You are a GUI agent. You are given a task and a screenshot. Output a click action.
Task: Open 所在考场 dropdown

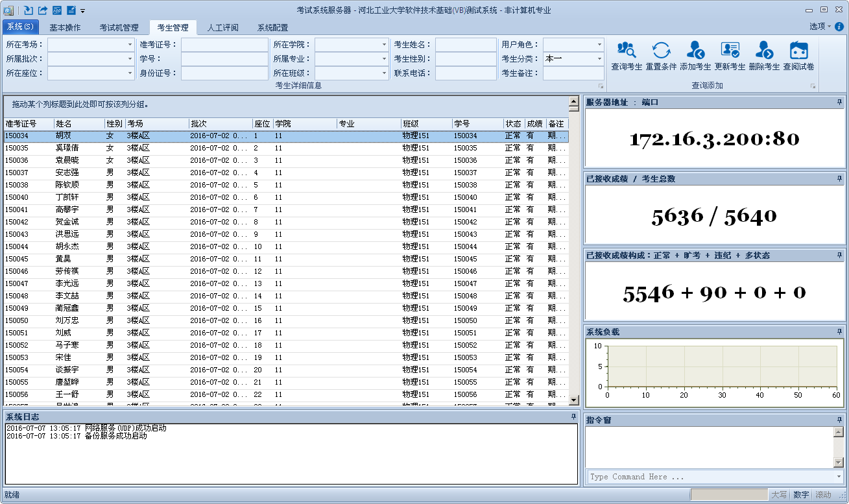130,45
